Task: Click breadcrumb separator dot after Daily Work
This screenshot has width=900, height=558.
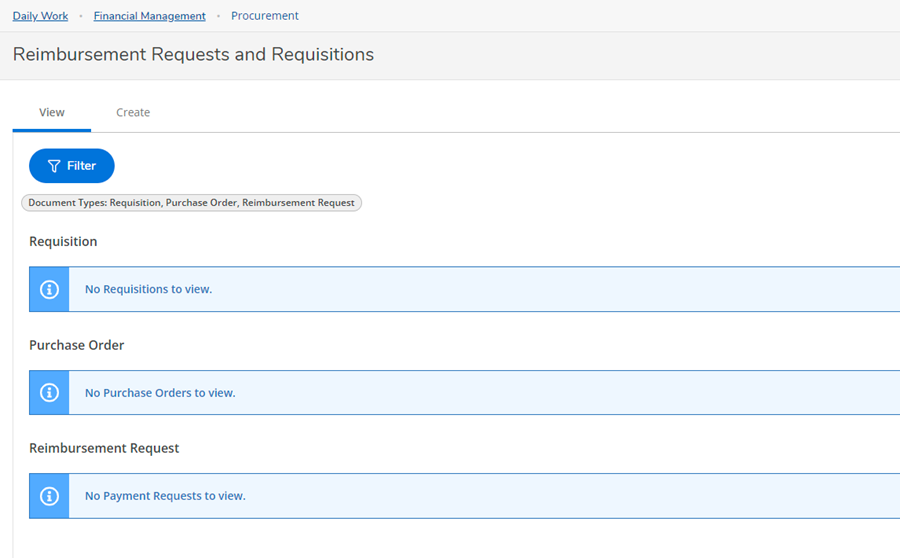Action: click(81, 16)
